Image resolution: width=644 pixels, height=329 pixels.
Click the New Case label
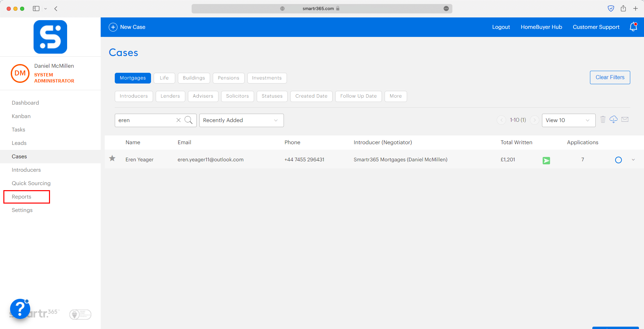[133, 27]
